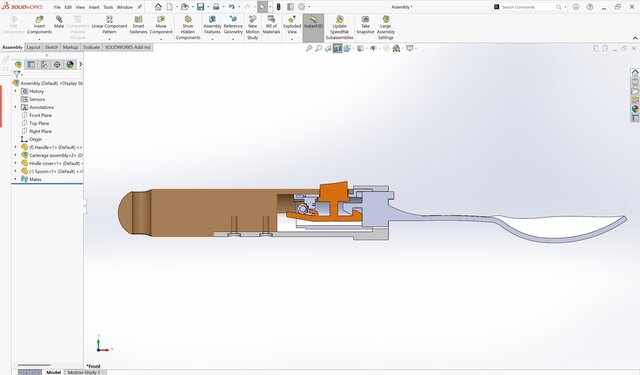Click the Save icon

pyautogui.click(x=200, y=7)
